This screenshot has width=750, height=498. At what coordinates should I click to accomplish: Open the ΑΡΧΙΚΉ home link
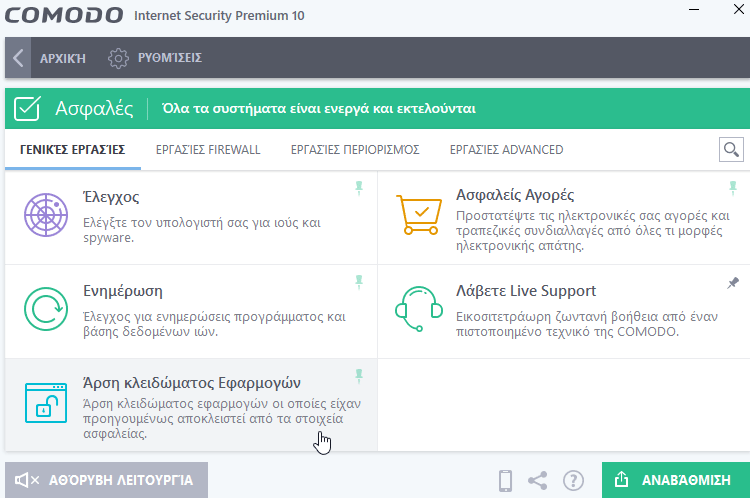[x=63, y=58]
